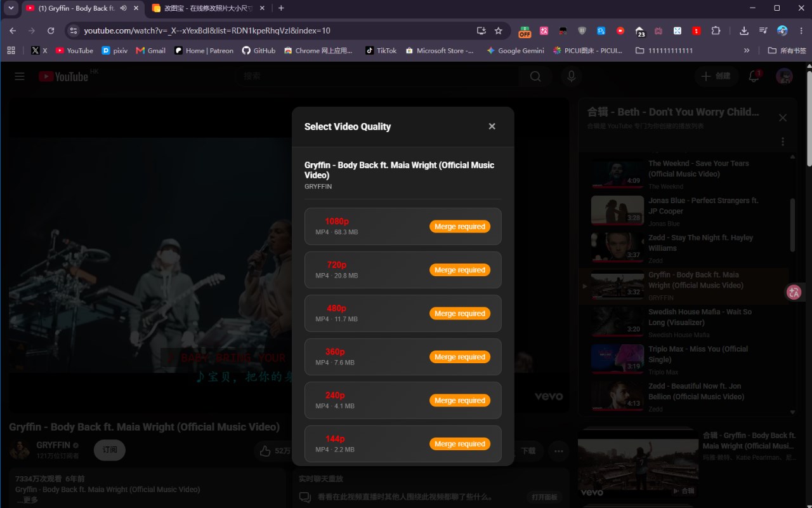Click the 打开面板 button
This screenshot has height=508, width=812.
(x=544, y=497)
